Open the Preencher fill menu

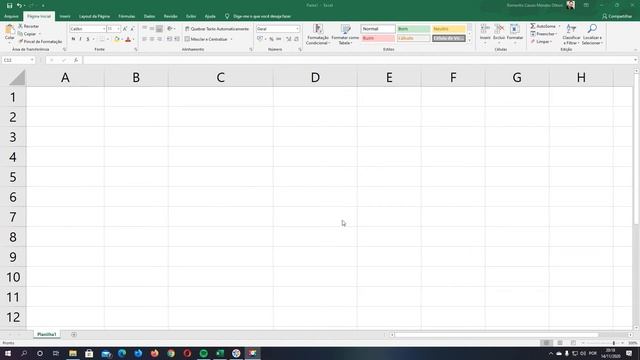tap(543, 34)
